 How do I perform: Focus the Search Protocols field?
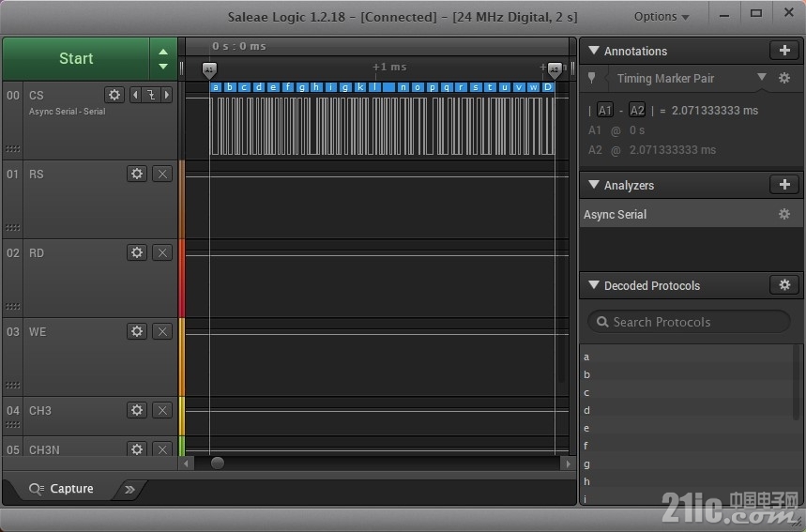(x=689, y=322)
